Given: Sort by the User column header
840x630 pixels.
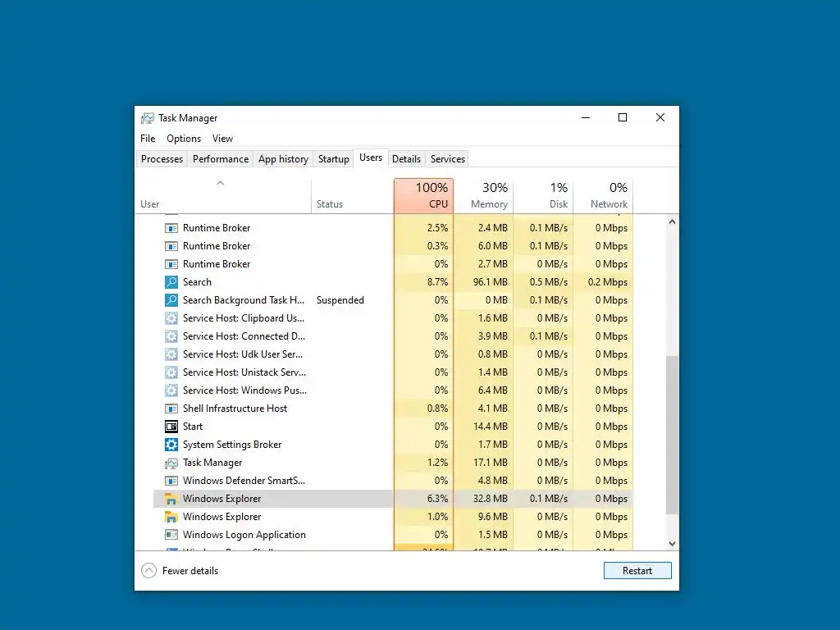Looking at the screenshot, I should point(223,196).
